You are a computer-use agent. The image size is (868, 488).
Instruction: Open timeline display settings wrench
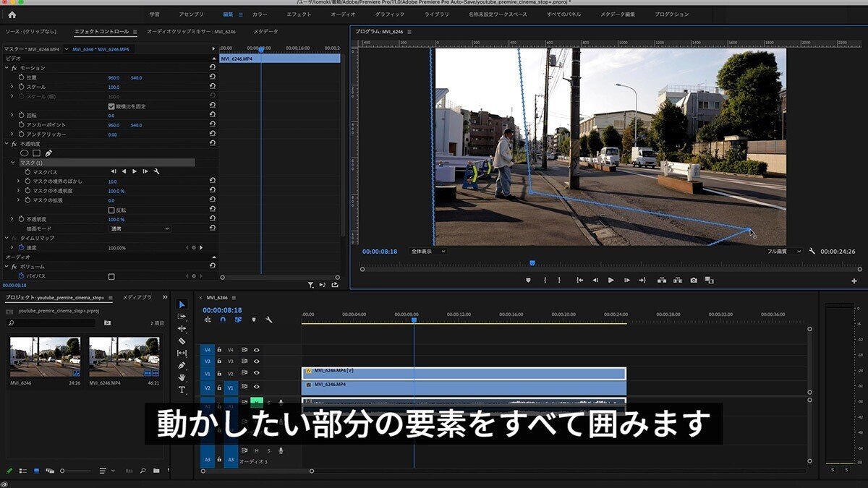pos(268,320)
